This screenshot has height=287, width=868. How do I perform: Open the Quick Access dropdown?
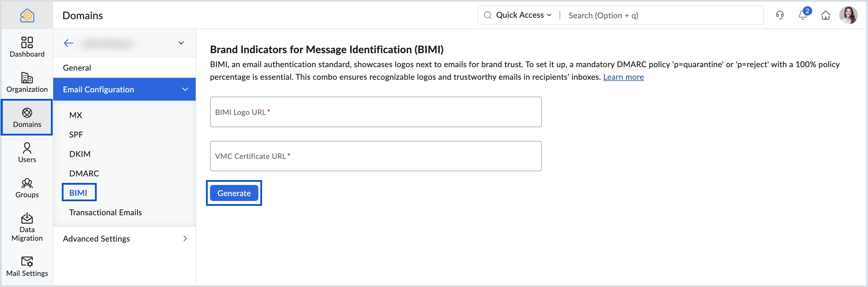(524, 15)
